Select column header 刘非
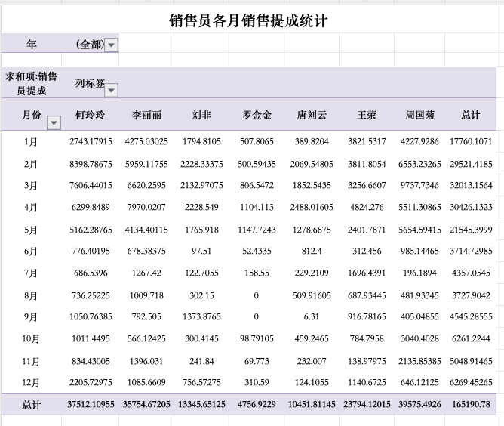The width and height of the screenshot is (504, 426). click(201, 115)
